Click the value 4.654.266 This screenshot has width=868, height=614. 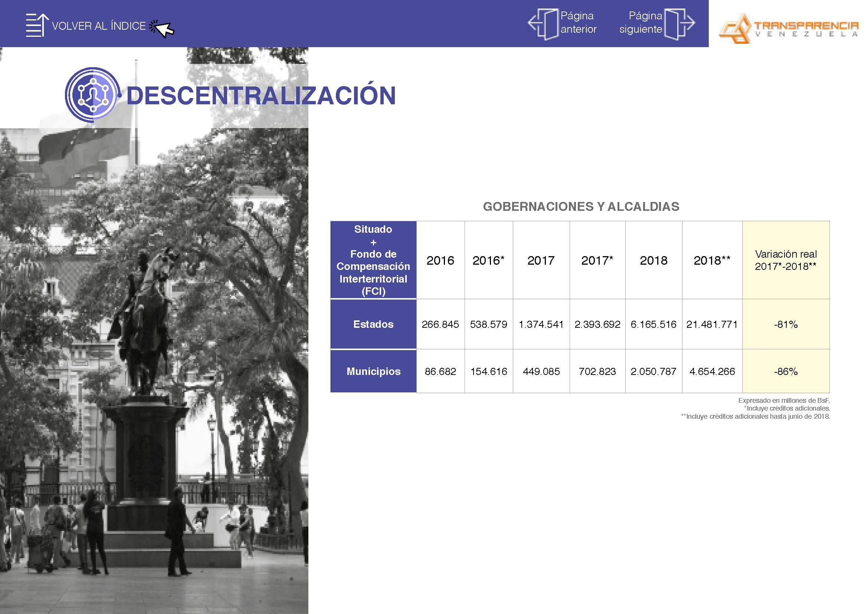tap(712, 372)
